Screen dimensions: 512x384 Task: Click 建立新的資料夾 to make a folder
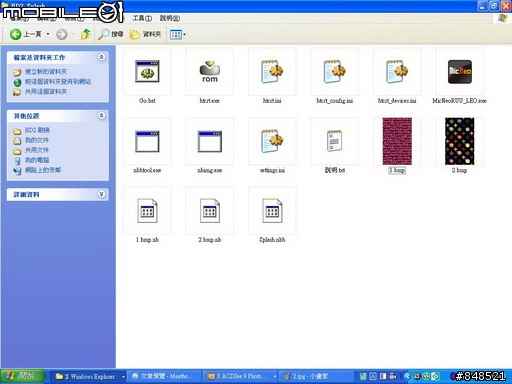pos(46,72)
